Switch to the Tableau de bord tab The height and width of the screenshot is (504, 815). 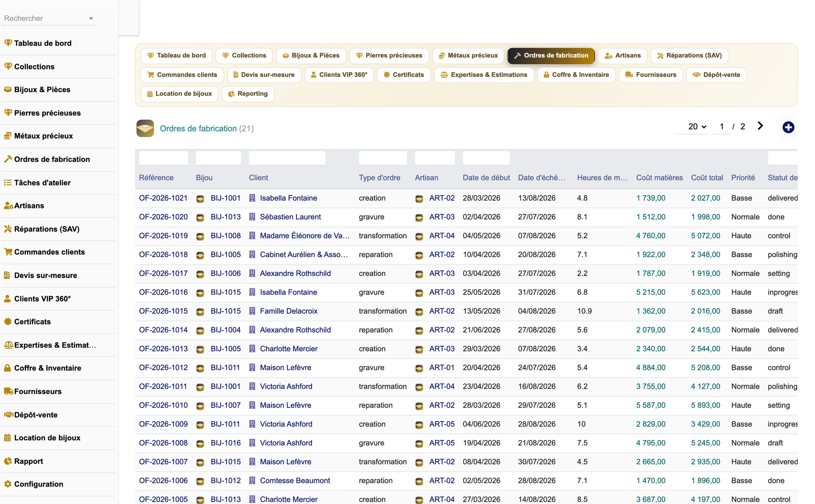pyautogui.click(x=176, y=56)
